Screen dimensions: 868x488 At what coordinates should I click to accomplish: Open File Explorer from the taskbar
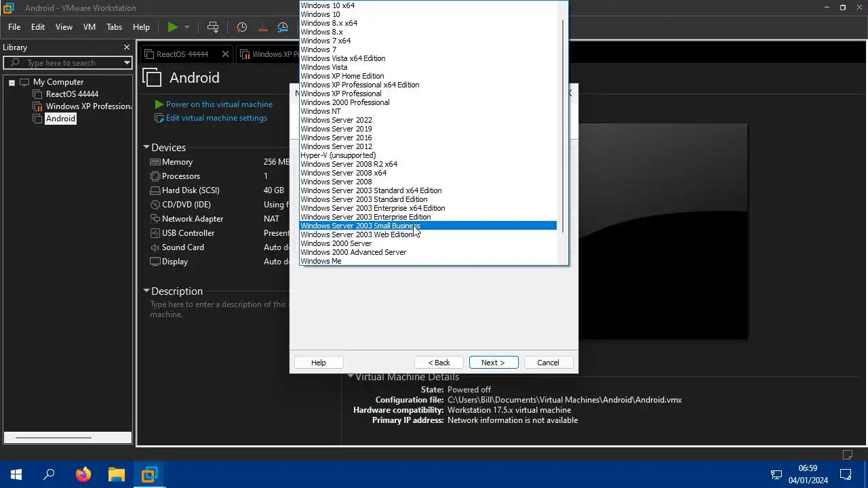pyautogui.click(x=116, y=474)
